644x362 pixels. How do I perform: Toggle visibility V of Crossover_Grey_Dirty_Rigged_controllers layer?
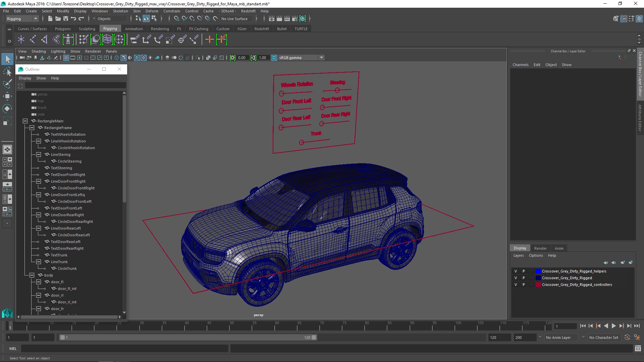coord(516,285)
